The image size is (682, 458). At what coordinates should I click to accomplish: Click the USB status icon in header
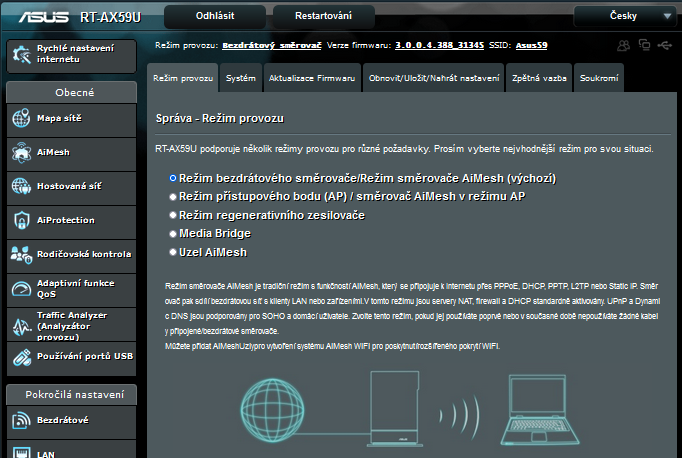(664, 45)
